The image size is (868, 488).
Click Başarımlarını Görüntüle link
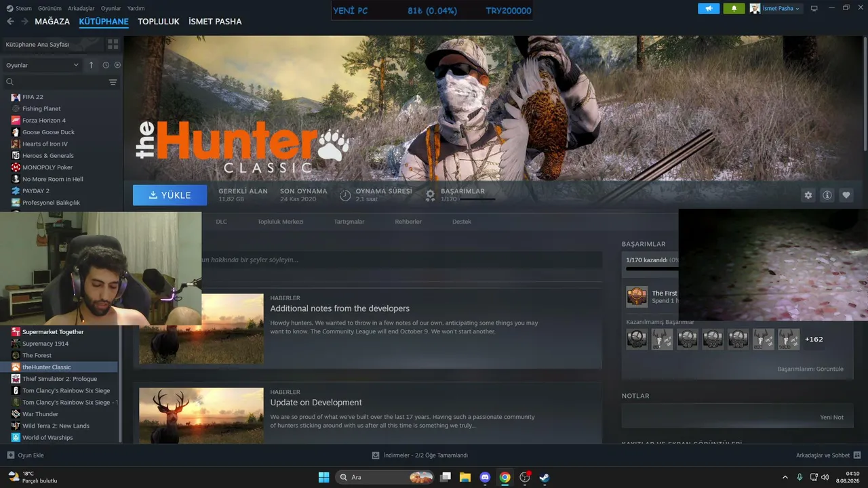(x=810, y=369)
